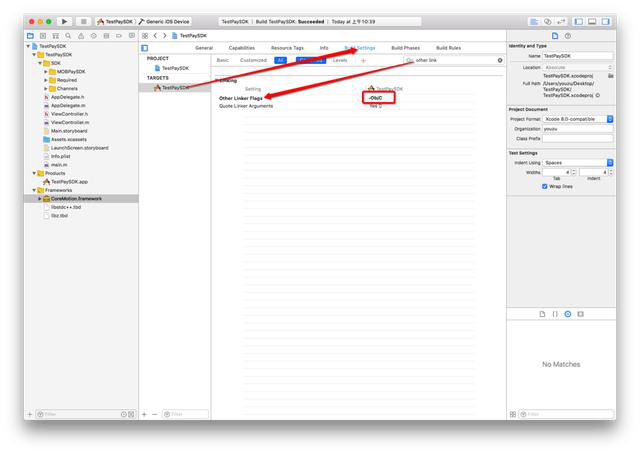
Task: Switch build settings to Levels view
Action: pyautogui.click(x=340, y=60)
